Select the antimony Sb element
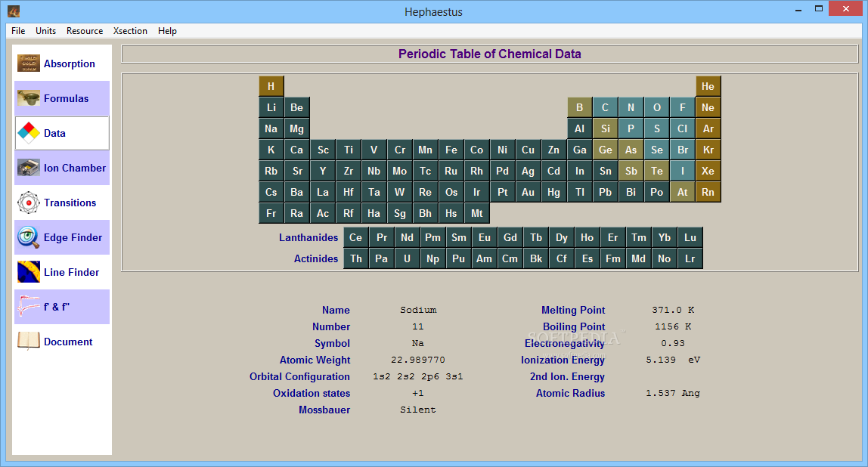This screenshot has width=868, height=467. tap(631, 171)
